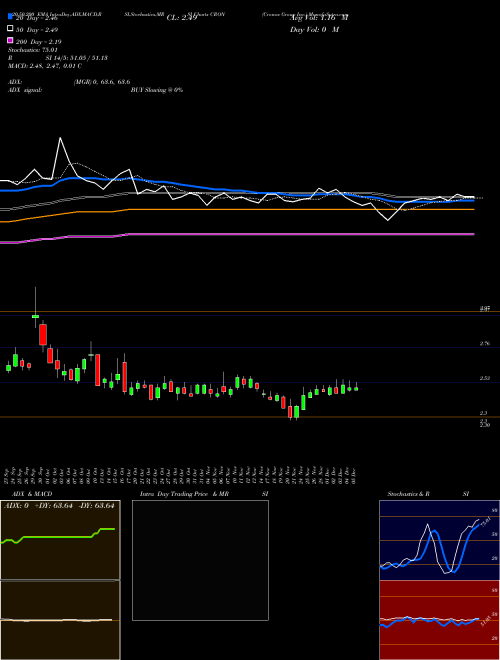This screenshot has height=660, width=500.
Task: Click the blue stochastics chart panel
Action: pos(439,540)
